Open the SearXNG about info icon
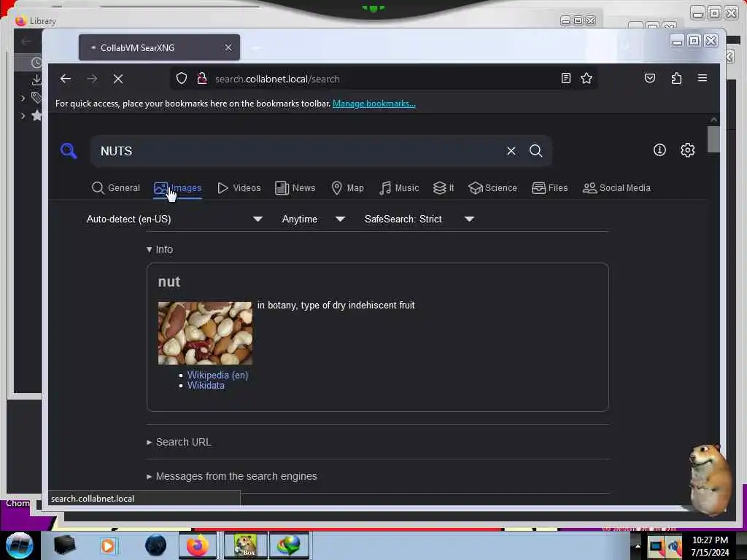Image resolution: width=747 pixels, height=560 pixels. pyautogui.click(x=659, y=150)
